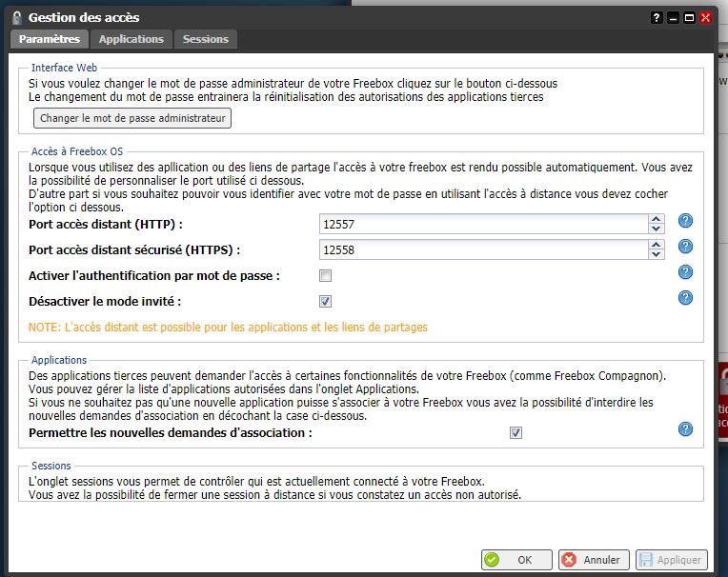Select the Paramètres tab

point(50,39)
